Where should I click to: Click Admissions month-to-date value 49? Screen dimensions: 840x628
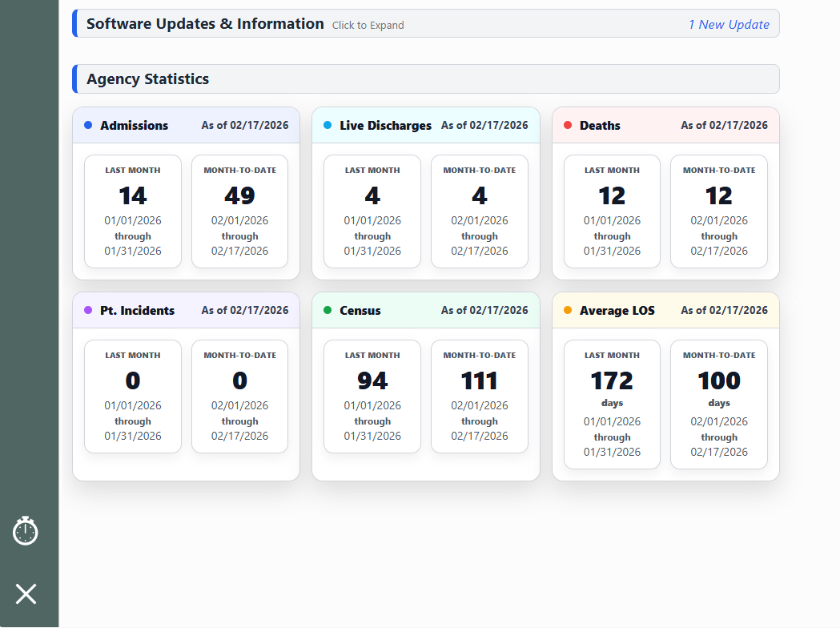pyautogui.click(x=239, y=195)
